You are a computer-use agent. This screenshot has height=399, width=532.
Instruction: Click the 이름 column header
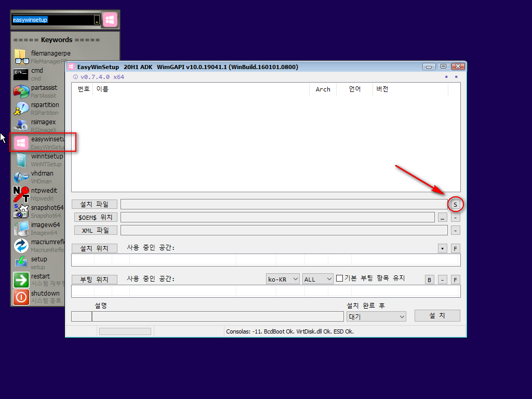pyautogui.click(x=201, y=89)
